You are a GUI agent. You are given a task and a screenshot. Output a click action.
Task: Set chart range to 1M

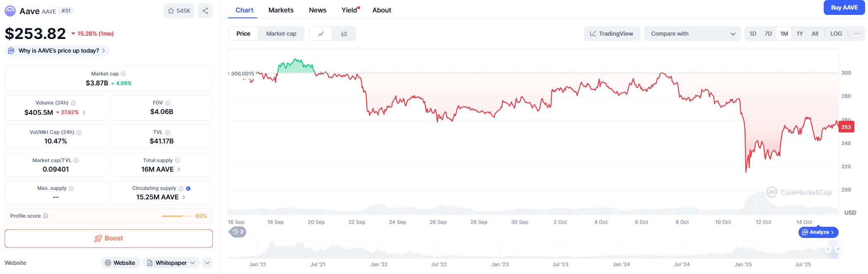pyautogui.click(x=784, y=34)
